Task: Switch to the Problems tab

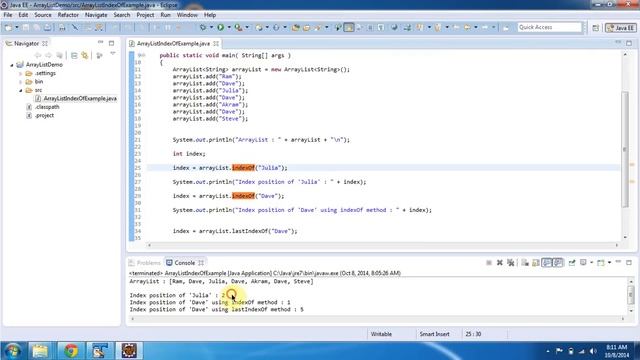Action: click(144, 263)
